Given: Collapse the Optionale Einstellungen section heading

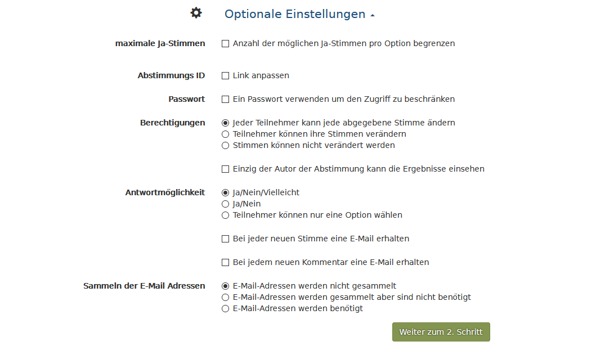Looking at the screenshot, I should point(294,14).
